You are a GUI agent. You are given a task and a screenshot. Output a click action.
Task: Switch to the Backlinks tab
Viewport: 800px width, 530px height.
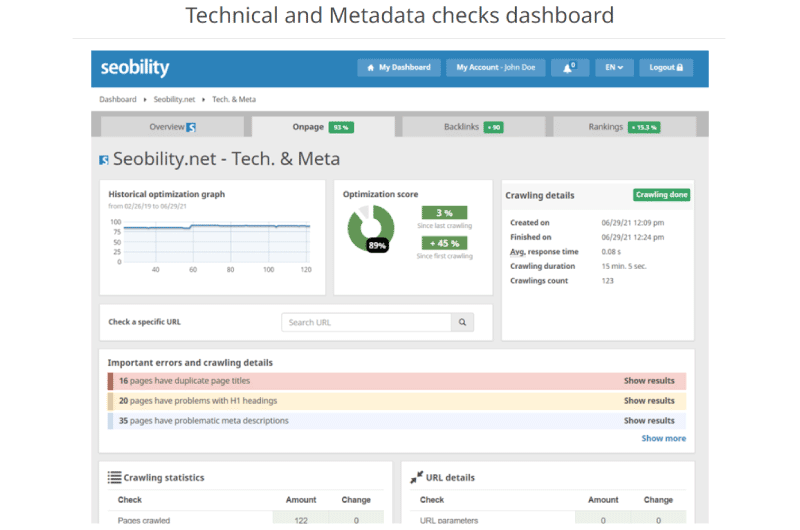[x=474, y=127]
